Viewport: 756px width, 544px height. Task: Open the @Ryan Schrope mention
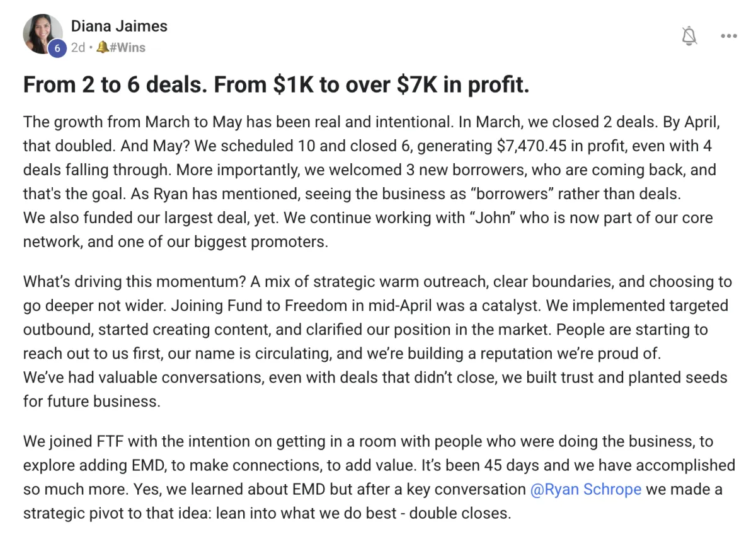click(x=586, y=489)
